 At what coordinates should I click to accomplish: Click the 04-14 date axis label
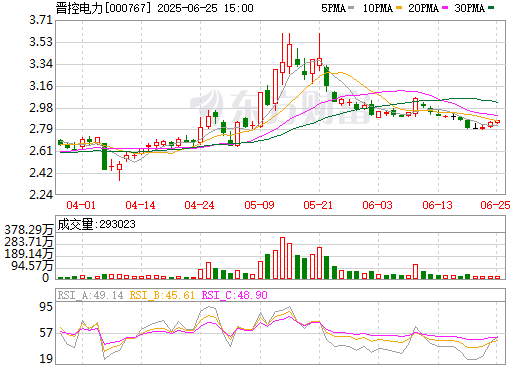[x=140, y=205]
